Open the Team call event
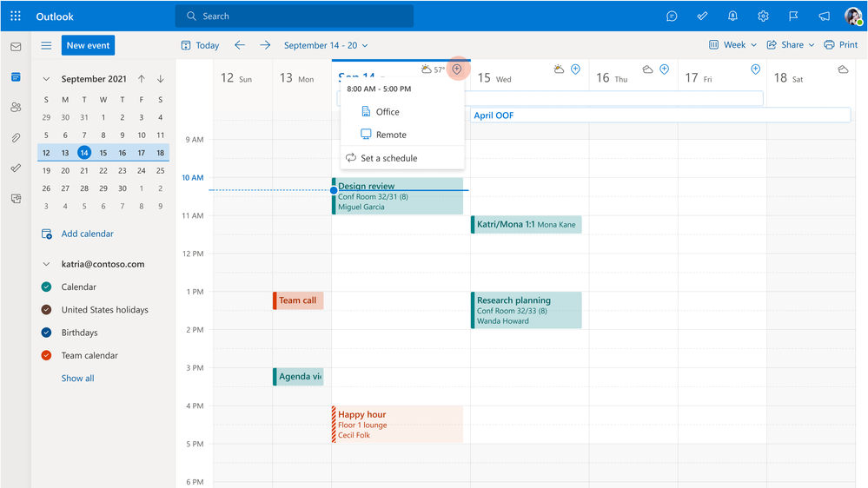The image size is (868, 488). coord(298,300)
